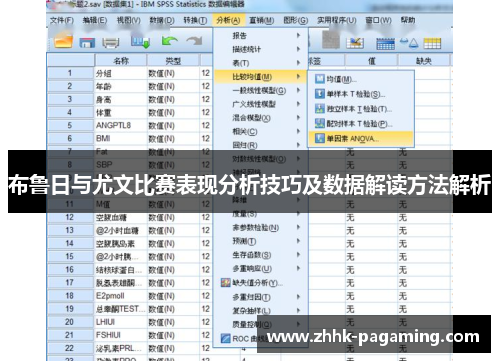Viewport: 500px width, 362px height.
Task: Click the variable name cell FSHIUI
Action: pyautogui.click(x=121, y=335)
